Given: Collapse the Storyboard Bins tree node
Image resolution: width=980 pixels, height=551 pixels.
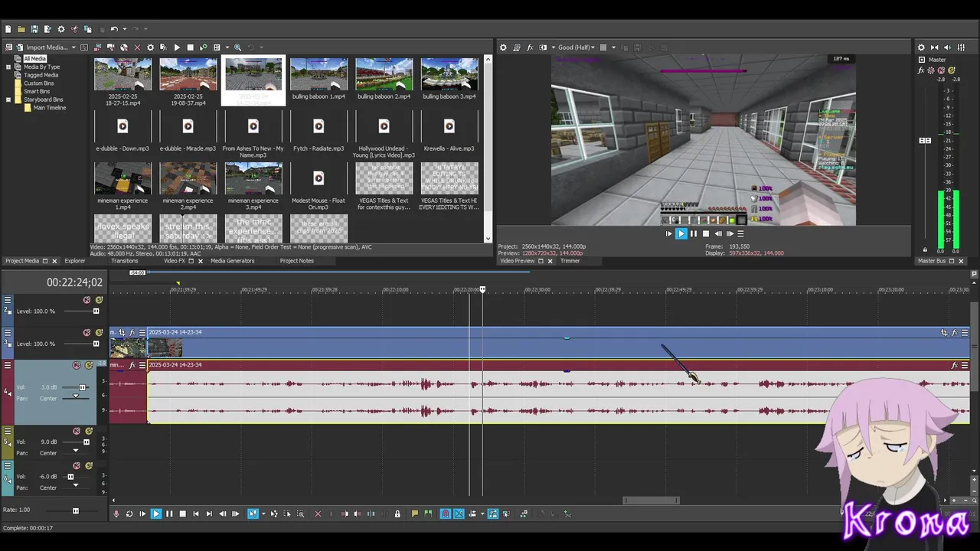Looking at the screenshot, I should point(8,99).
